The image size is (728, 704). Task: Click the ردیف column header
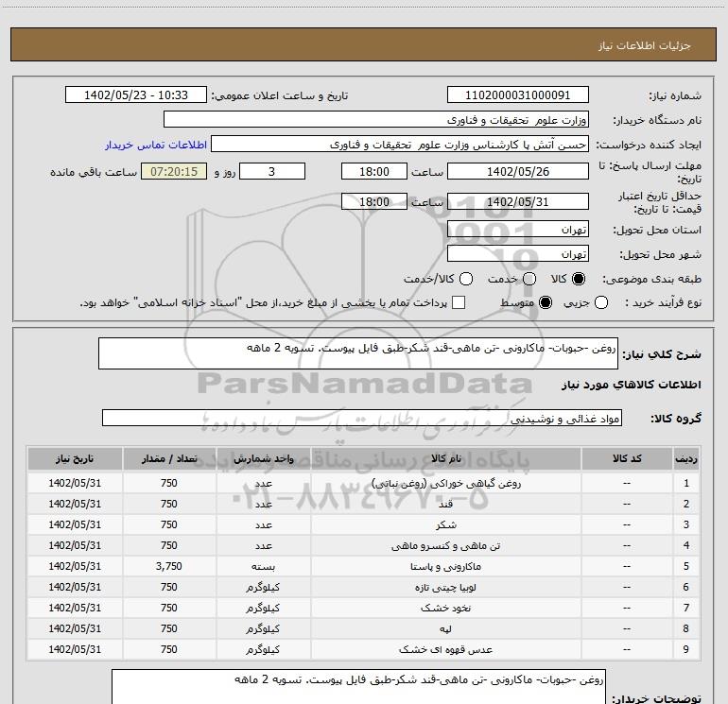pos(686,459)
